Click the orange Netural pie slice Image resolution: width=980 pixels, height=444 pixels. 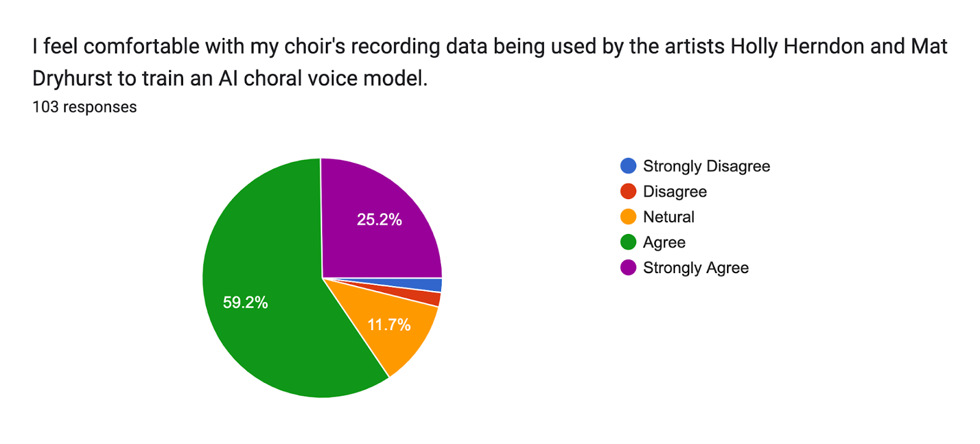pos(404,343)
